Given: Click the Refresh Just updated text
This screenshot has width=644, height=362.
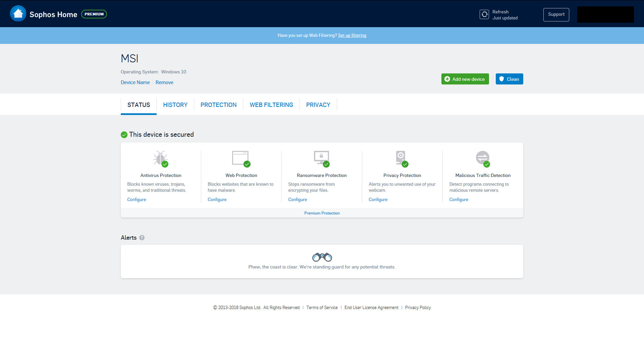Looking at the screenshot, I should click(505, 15).
